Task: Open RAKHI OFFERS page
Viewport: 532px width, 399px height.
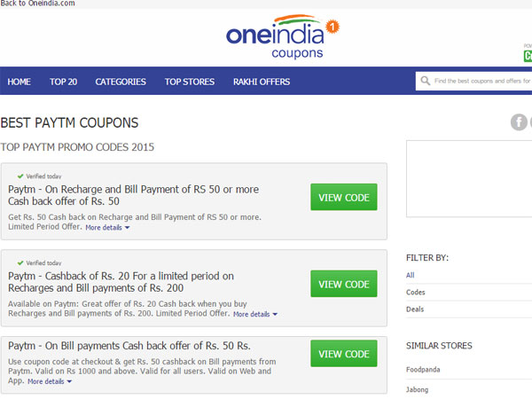Action: (262, 82)
